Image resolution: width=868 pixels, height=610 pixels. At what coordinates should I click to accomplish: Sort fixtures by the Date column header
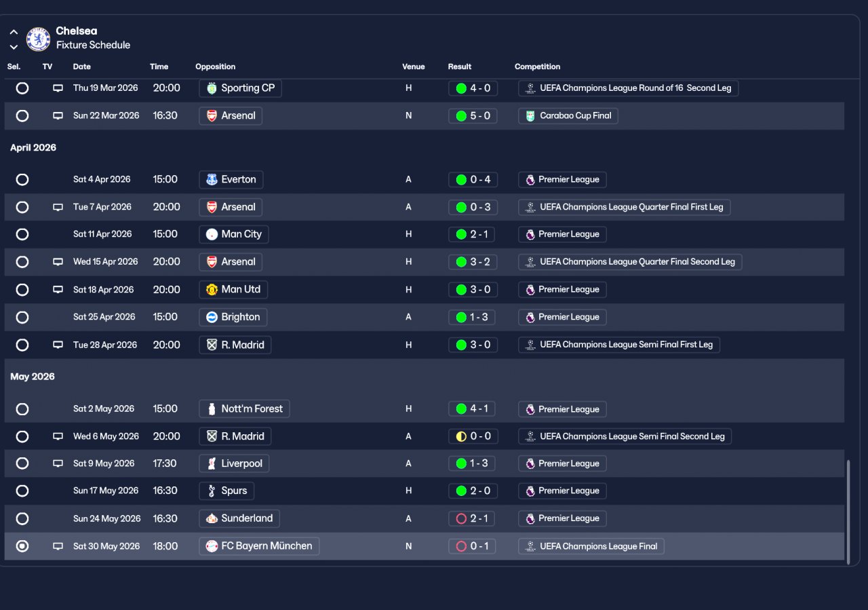82,66
